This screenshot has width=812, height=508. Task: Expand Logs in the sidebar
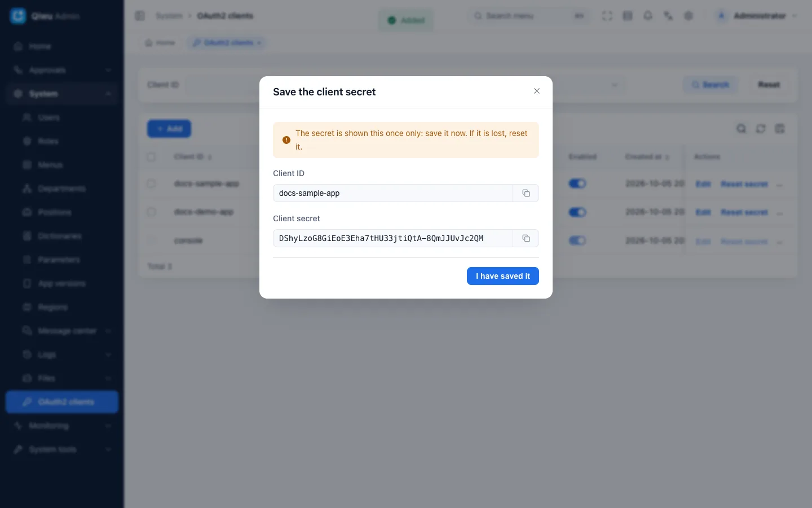(62, 354)
